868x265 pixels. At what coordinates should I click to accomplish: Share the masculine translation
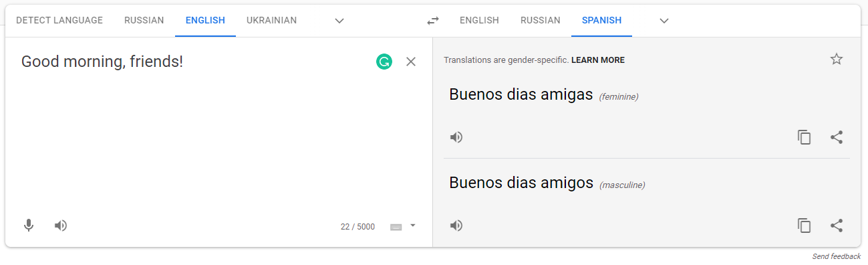pyautogui.click(x=837, y=226)
